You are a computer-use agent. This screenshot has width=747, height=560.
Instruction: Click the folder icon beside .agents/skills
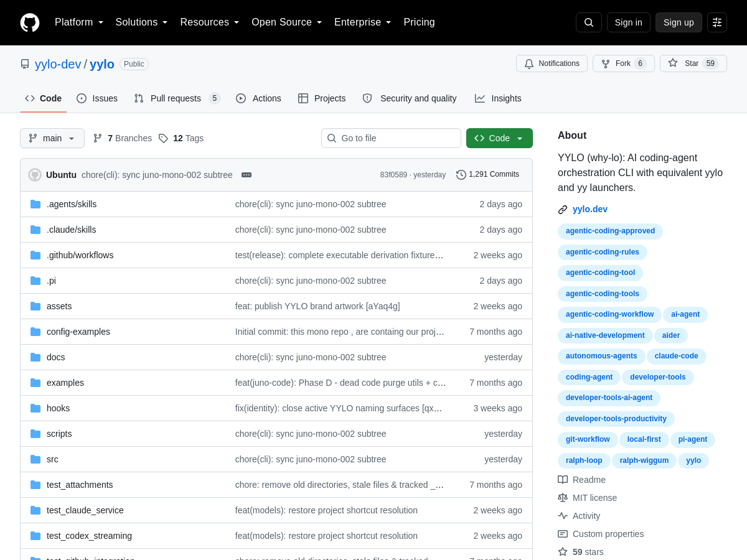tap(35, 204)
